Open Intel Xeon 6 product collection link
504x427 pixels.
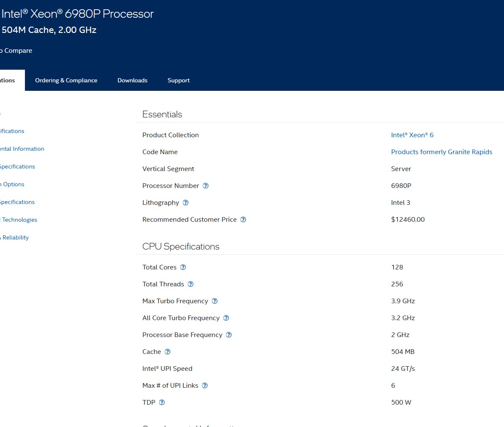point(412,135)
